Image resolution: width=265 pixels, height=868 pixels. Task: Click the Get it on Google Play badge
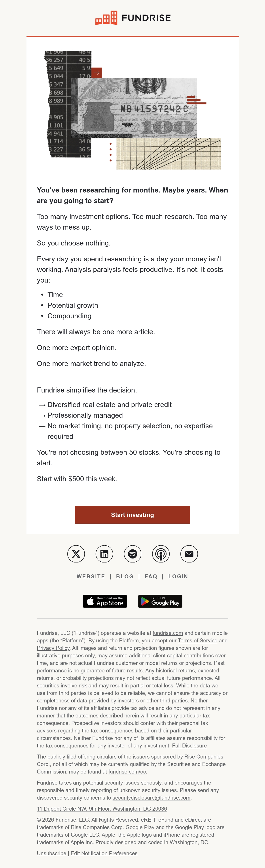point(160,601)
